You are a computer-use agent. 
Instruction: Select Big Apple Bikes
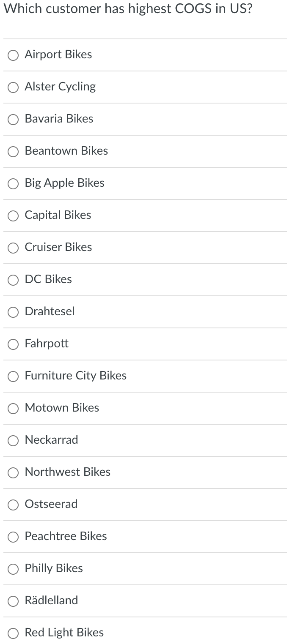(13, 184)
